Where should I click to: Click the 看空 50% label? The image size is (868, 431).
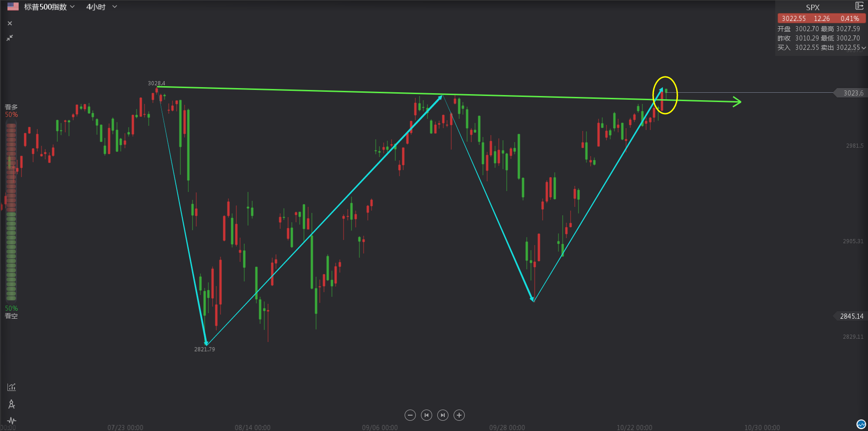11,312
